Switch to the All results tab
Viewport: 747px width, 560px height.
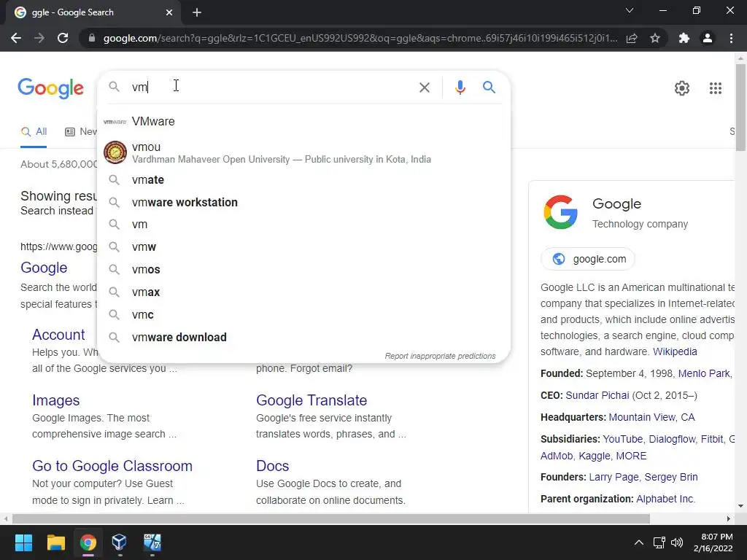click(34, 132)
